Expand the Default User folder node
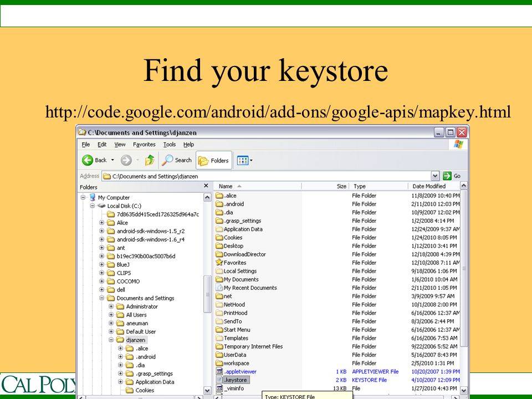Image resolution: width=532 pixels, height=399 pixels. pyautogui.click(x=111, y=331)
